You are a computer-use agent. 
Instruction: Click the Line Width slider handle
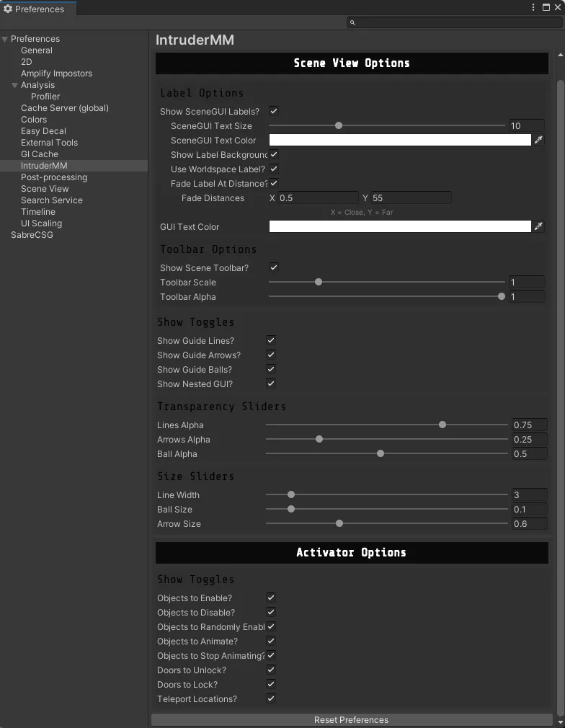pos(291,494)
